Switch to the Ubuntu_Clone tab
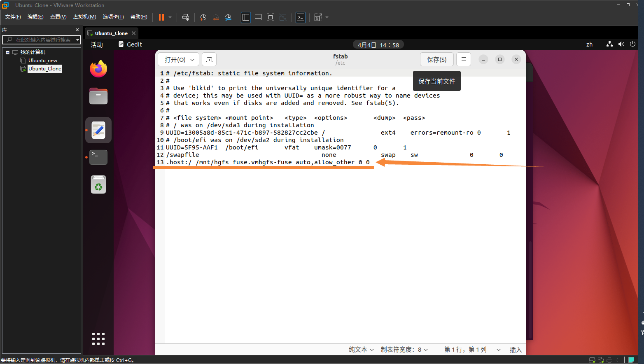 (111, 33)
